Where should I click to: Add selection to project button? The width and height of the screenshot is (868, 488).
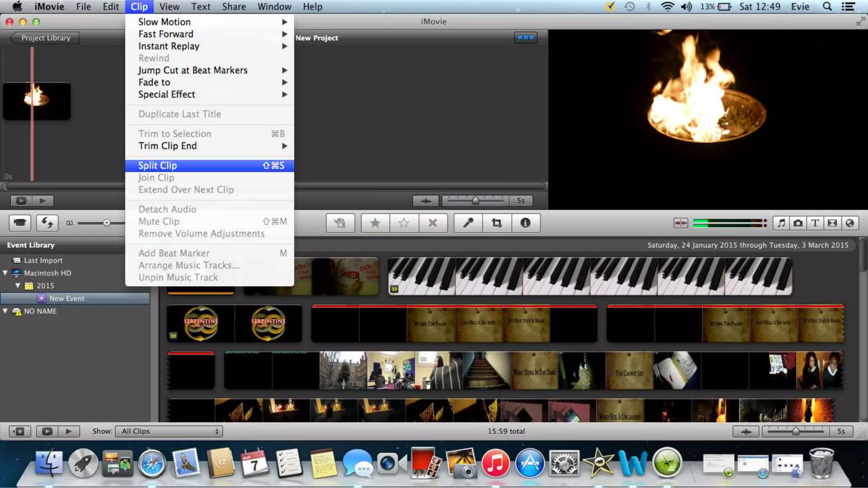[x=340, y=223]
